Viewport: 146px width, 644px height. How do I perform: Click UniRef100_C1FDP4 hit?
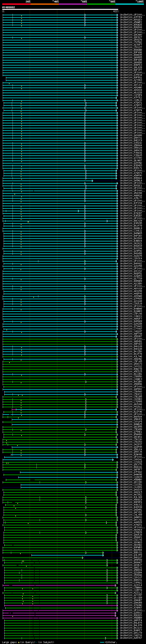tap(131, 95)
